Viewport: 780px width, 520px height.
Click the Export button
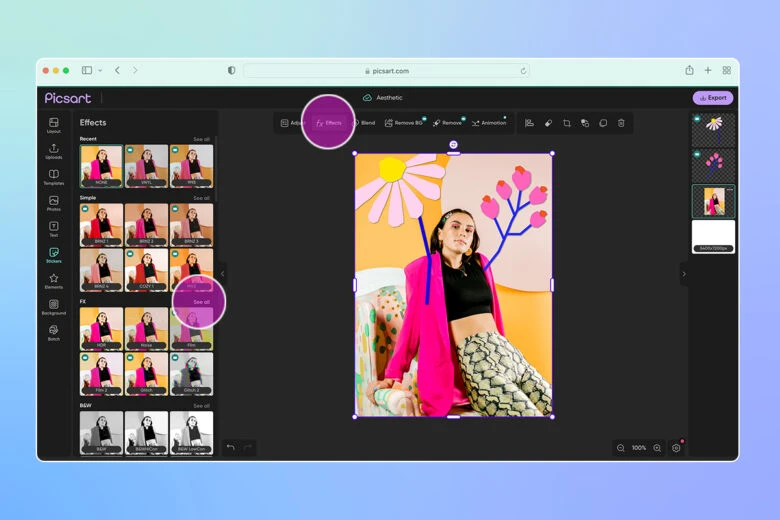tap(712, 98)
